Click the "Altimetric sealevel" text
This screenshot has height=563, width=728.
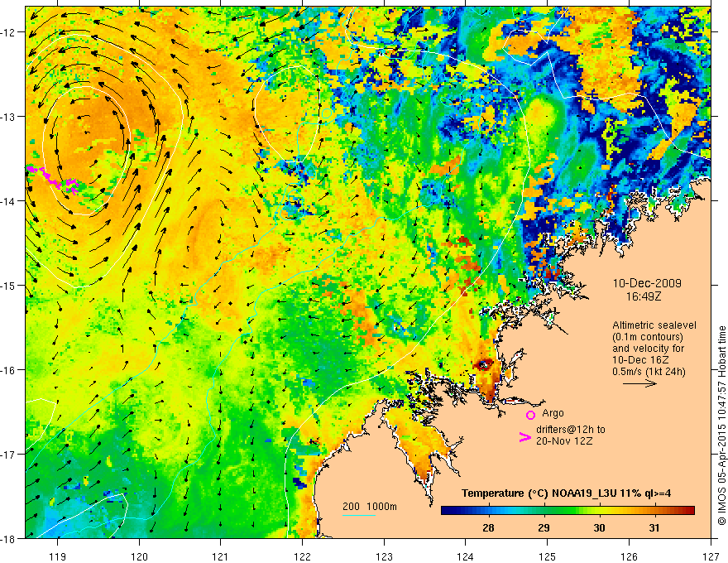coord(654,325)
